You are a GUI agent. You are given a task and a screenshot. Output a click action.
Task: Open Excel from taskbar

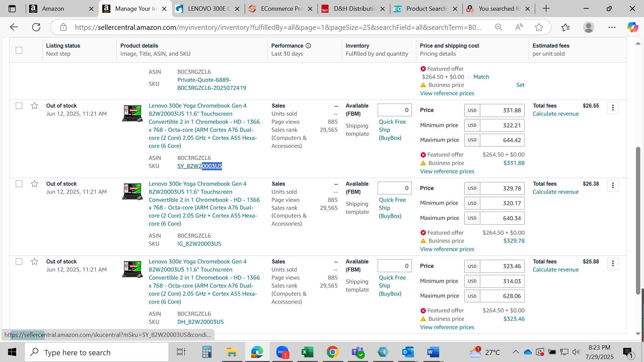coord(307,352)
